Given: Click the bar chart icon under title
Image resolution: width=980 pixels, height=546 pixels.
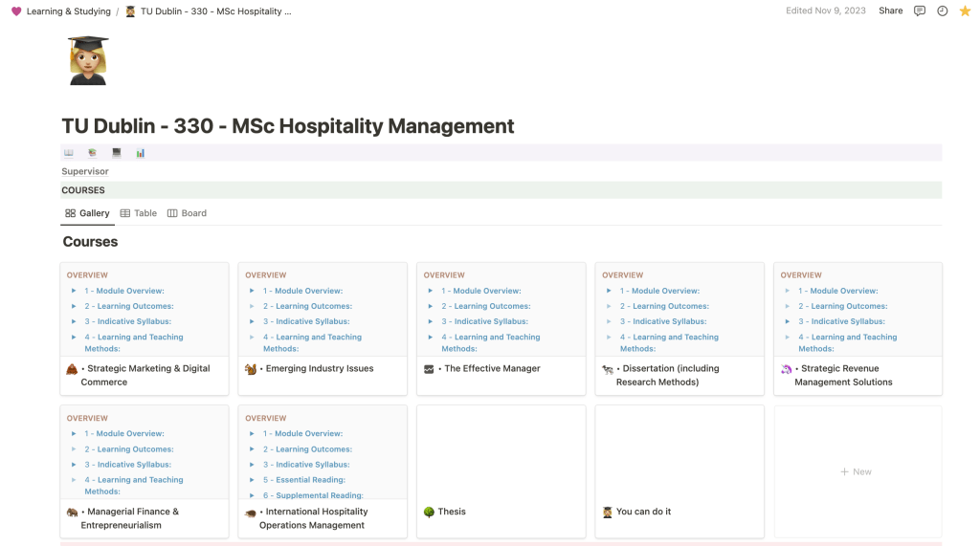Looking at the screenshot, I should [141, 153].
